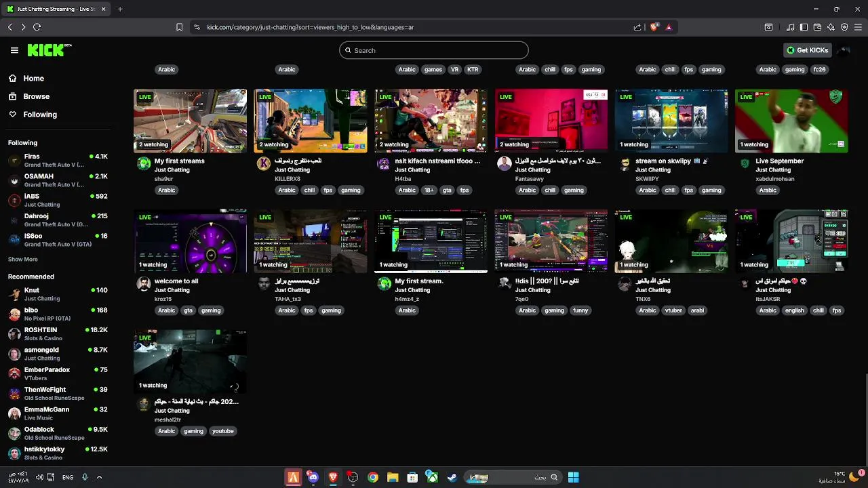Select the youtube tag under meshal2tr
The height and width of the screenshot is (488, 868).
222,431
